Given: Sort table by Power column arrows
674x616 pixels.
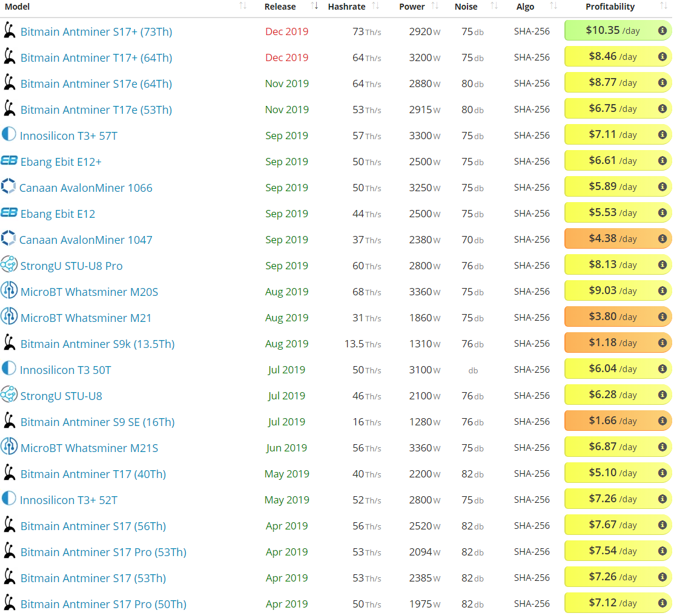Looking at the screenshot, I should click(435, 6).
